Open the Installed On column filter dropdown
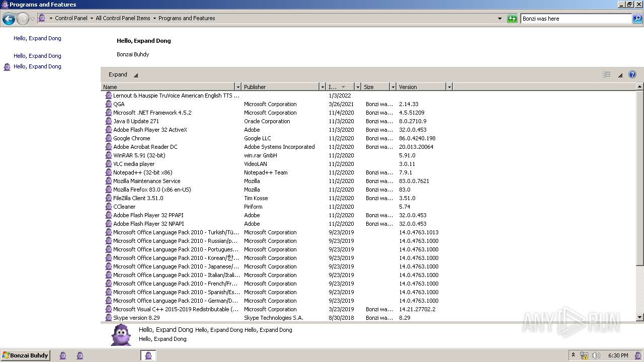 coord(358,87)
